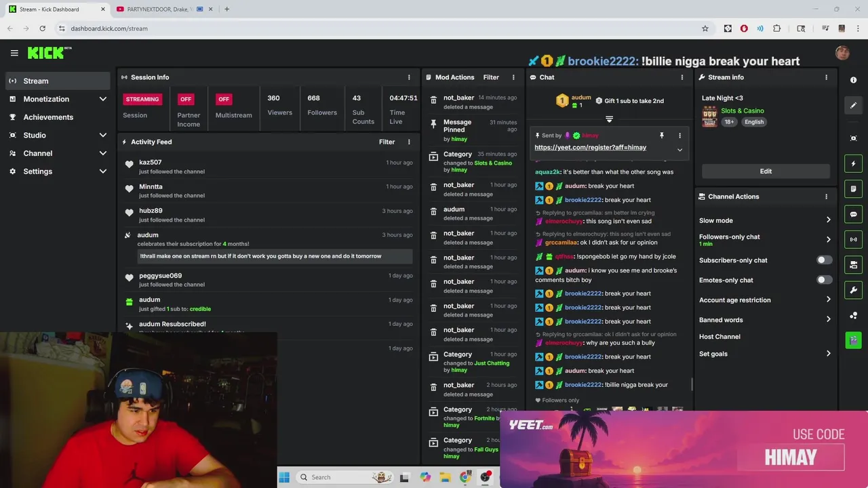The width and height of the screenshot is (868, 488).
Task: Open the info icon in the right sidebar
Action: tap(853, 80)
